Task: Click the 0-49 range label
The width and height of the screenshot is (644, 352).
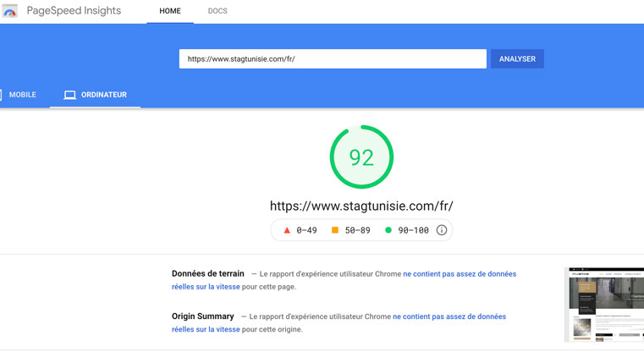Action: pos(307,230)
